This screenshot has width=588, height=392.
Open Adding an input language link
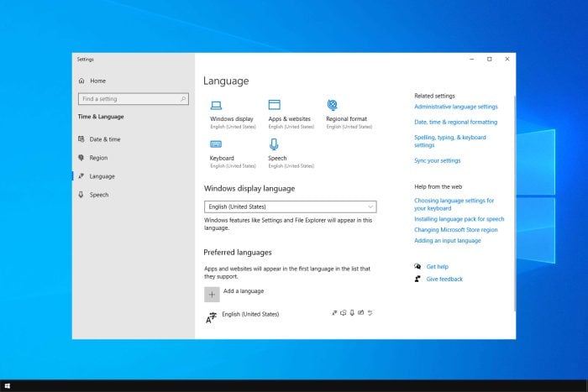point(448,241)
